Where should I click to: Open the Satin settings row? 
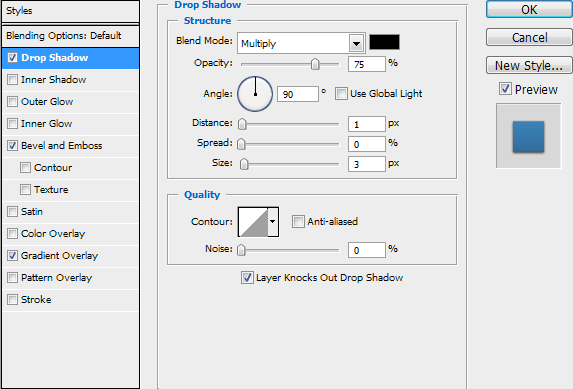[71, 211]
